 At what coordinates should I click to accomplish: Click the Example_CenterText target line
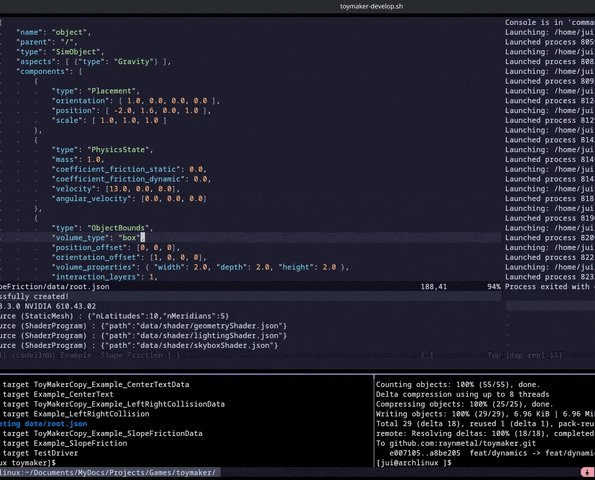tap(57, 394)
